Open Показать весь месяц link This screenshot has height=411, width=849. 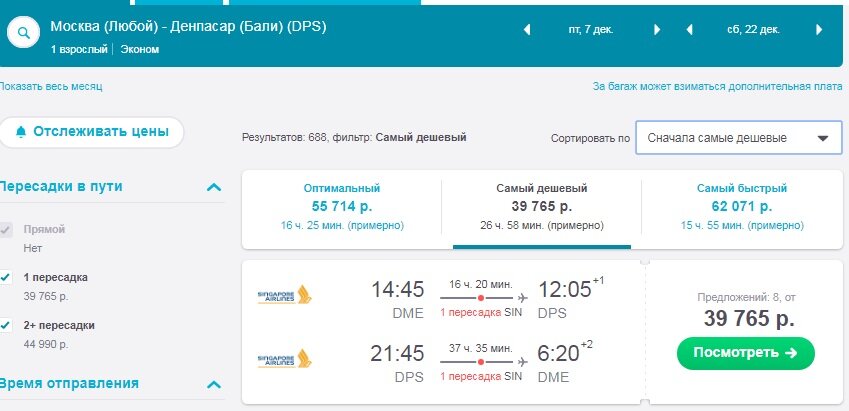tap(50, 87)
